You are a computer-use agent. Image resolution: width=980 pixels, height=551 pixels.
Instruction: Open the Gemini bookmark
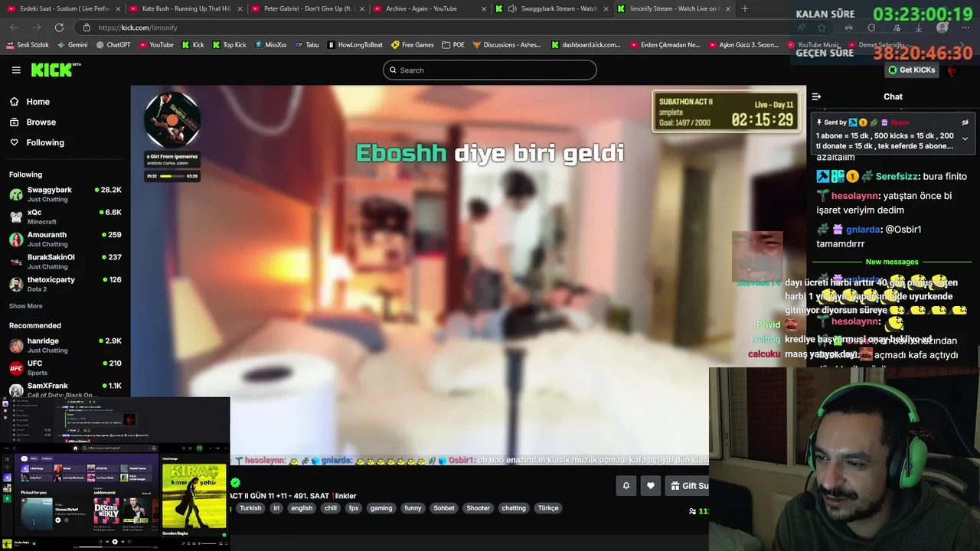tap(72, 44)
